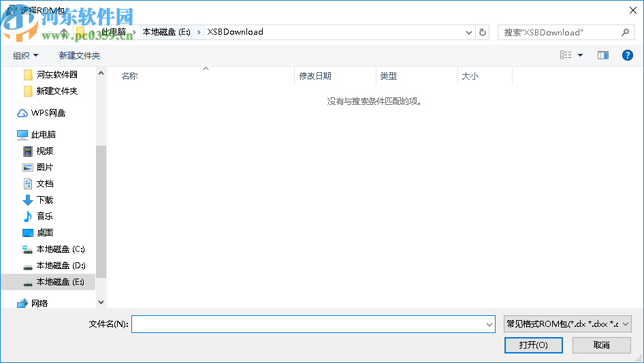The width and height of the screenshot is (644, 363).
Task: Click the 打开(O) button
Action: click(x=534, y=345)
